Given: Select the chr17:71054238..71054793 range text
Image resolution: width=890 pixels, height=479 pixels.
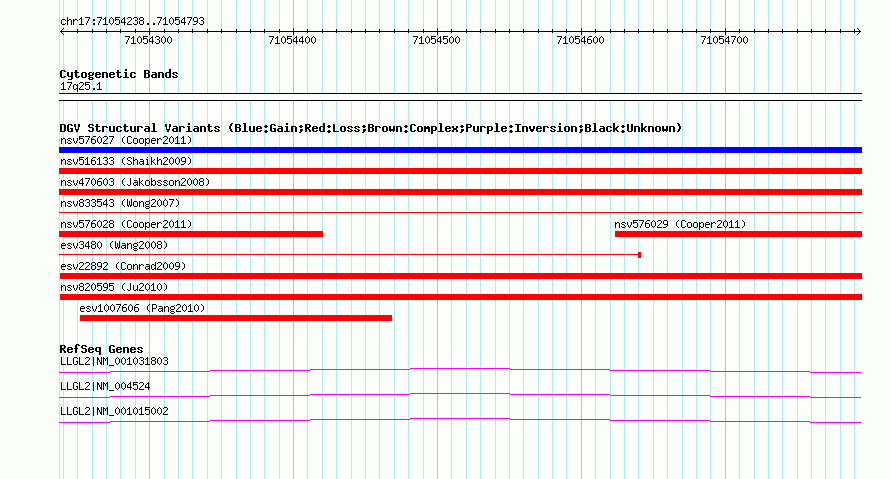Looking at the screenshot, I should tap(132, 22).
